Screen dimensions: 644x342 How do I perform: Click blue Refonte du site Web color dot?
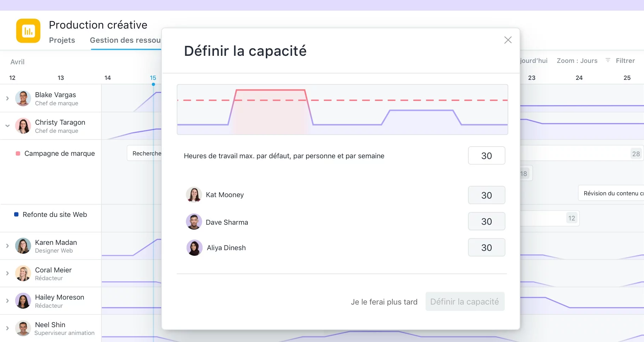pyautogui.click(x=16, y=214)
